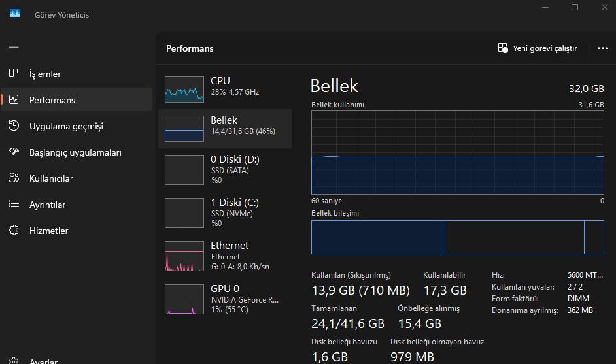This screenshot has width=616, height=364.
Task: Open the Hizmetler services icon
Action: 14,231
